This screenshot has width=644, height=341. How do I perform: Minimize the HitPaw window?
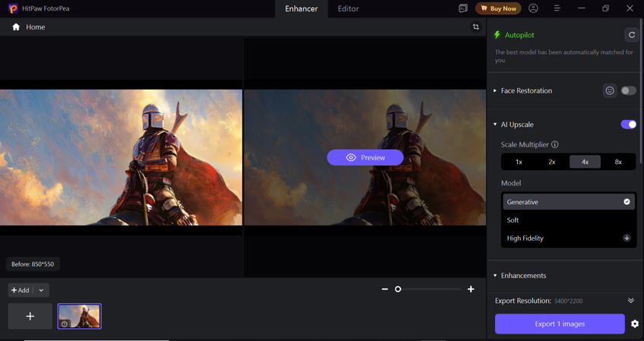[581, 8]
